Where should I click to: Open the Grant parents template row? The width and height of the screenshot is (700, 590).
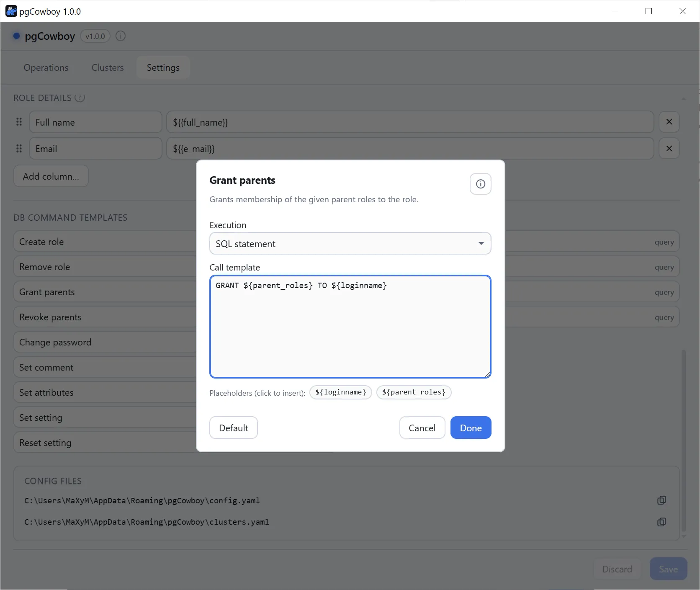coord(105,292)
